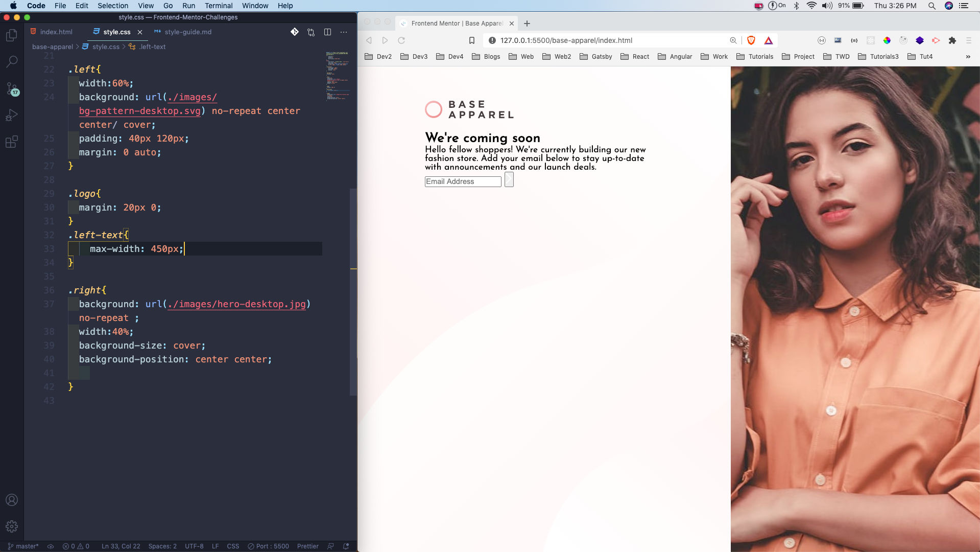This screenshot has height=552, width=980.
Task: Open the browser main hamburger menu
Action: pos(968,40)
